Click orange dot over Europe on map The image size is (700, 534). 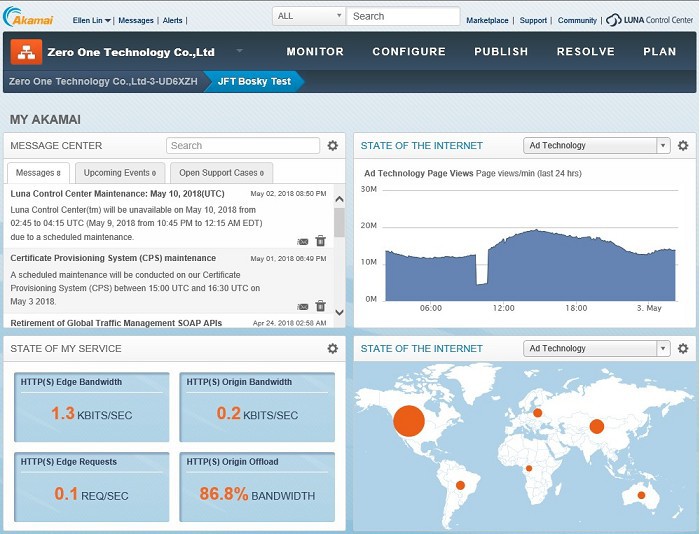tap(538, 413)
